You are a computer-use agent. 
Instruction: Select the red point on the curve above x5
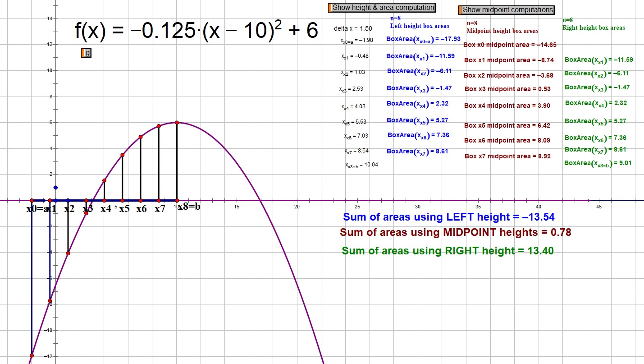pyautogui.click(x=123, y=155)
